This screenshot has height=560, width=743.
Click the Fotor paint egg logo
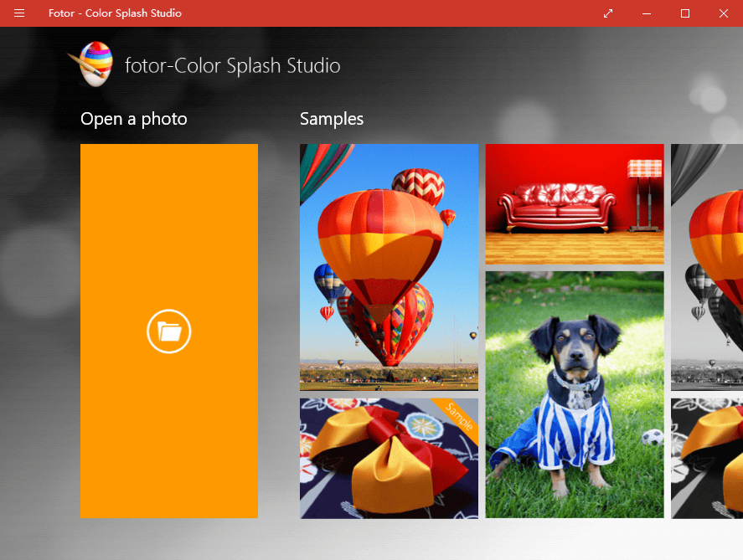point(91,64)
